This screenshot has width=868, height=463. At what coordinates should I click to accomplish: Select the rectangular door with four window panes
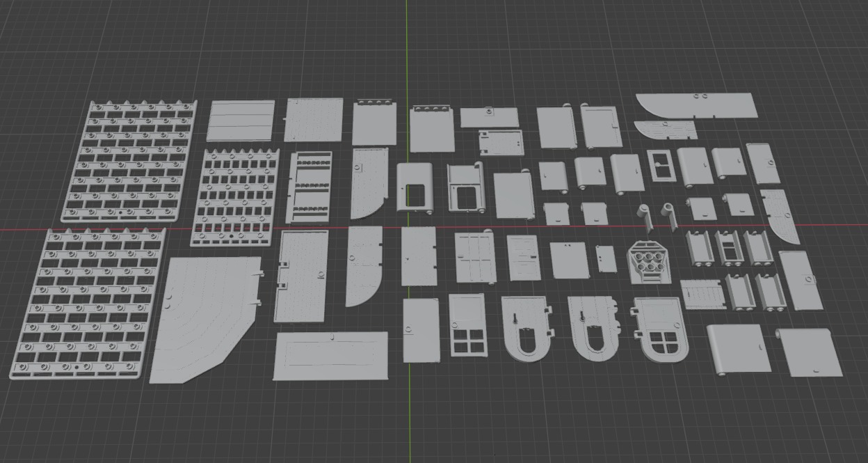coord(467,326)
